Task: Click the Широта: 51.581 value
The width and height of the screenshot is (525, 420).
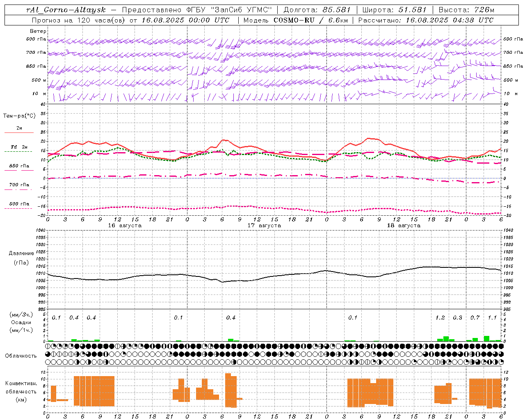Action: pyautogui.click(x=395, y=10)
